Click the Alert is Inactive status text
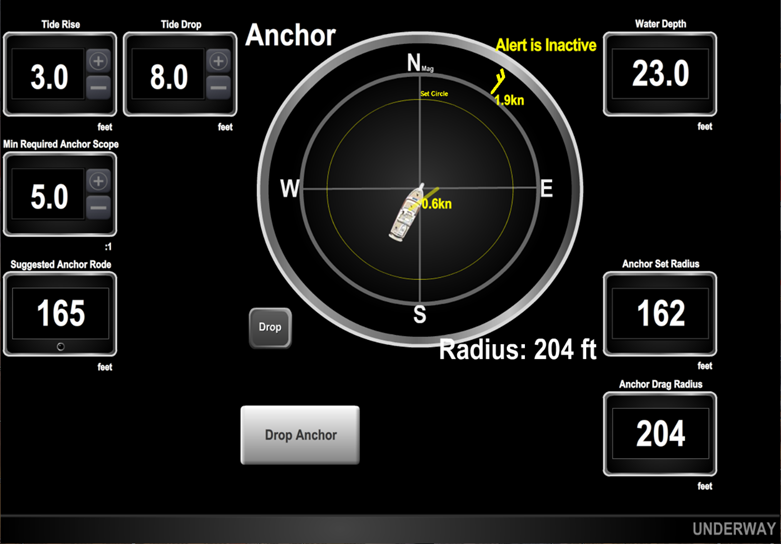The height and width of the screenshot is (544, 781). tap(546, 46)
